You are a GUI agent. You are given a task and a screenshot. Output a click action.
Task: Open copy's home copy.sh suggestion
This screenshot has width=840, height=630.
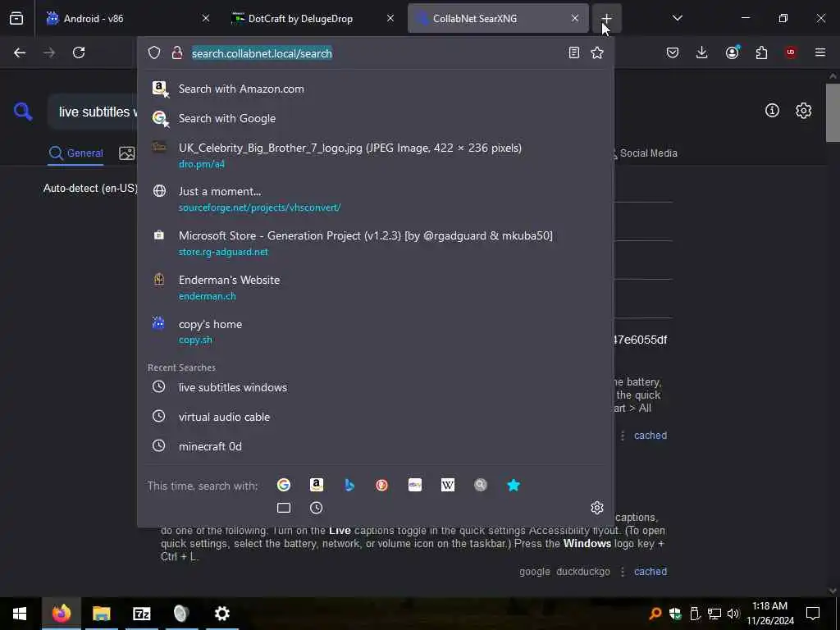coord(376,331)
